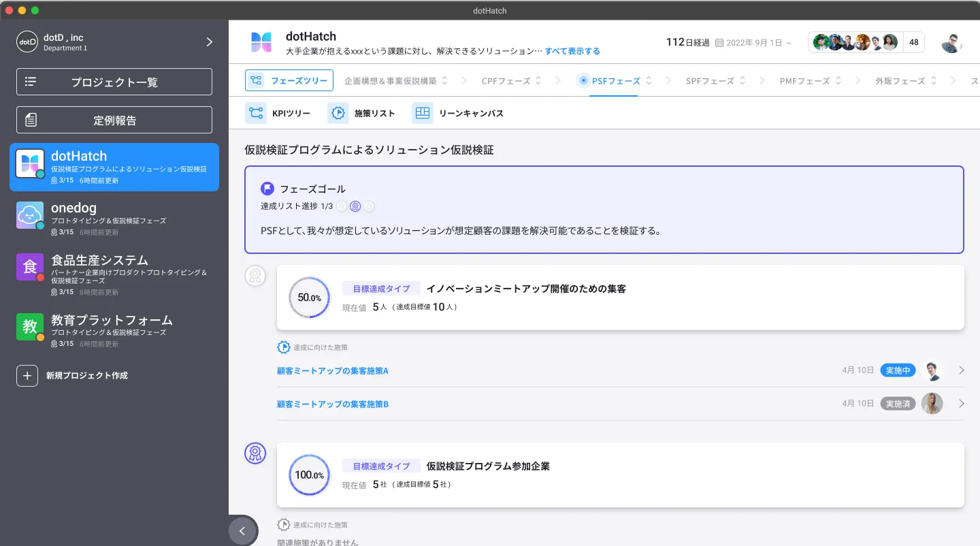Click the calendar icon beside 2022年9月1日

click(719, 42)
